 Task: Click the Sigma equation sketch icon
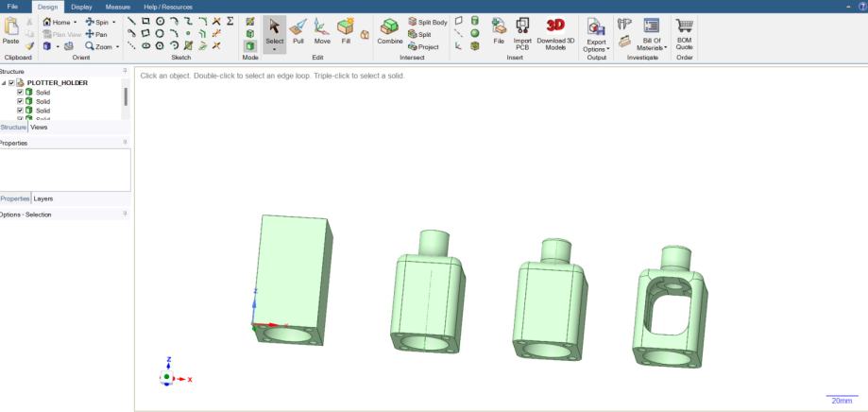[x=230, y=21]
